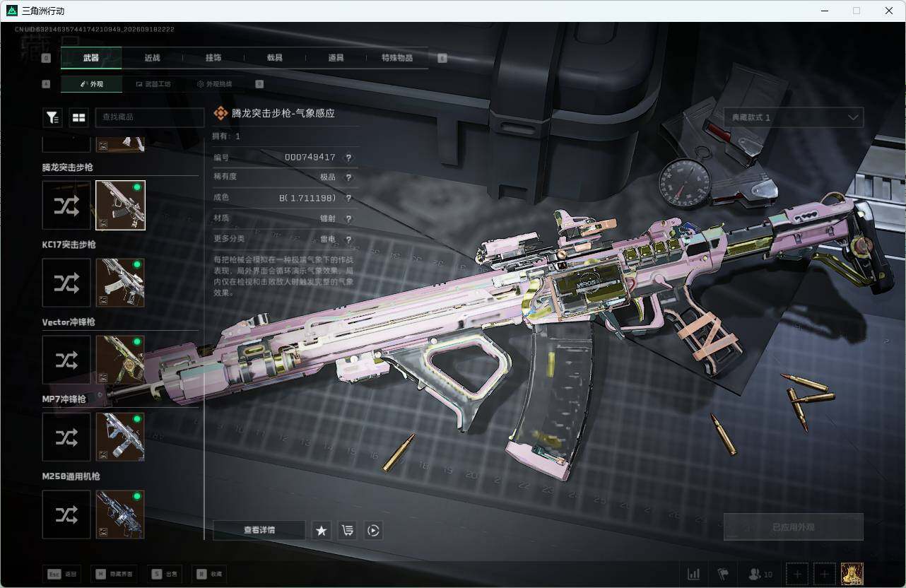906x588 pixels.
Task: Click the help icon beside 编号
Action: (x=348, y=158)
